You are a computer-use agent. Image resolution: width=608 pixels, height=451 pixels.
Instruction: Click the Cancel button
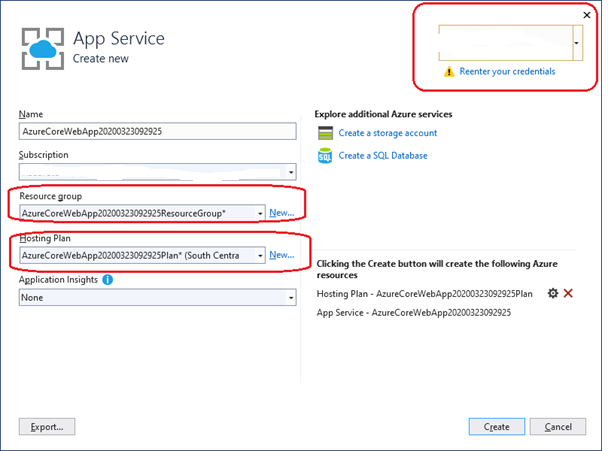[558, 427]
